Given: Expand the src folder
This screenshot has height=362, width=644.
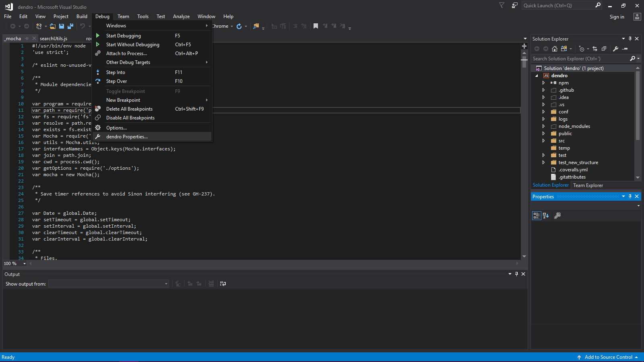Looking at the screenshot, I should click(x=543, y=141).
